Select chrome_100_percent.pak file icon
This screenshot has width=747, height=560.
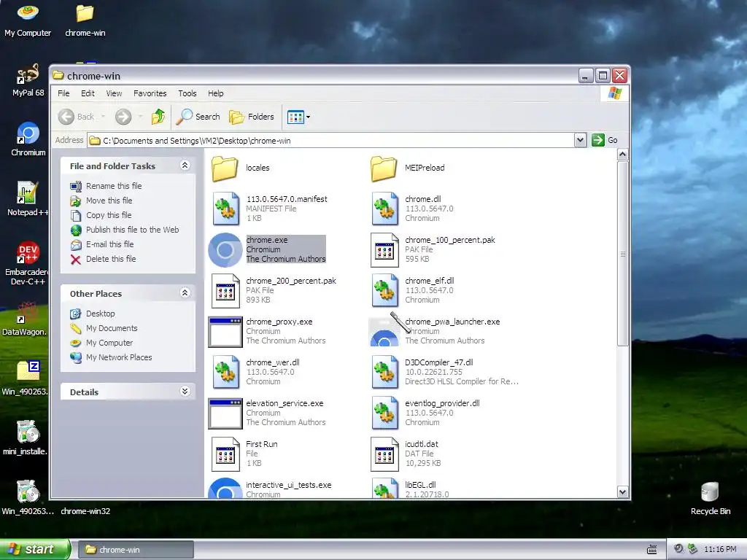384,249
